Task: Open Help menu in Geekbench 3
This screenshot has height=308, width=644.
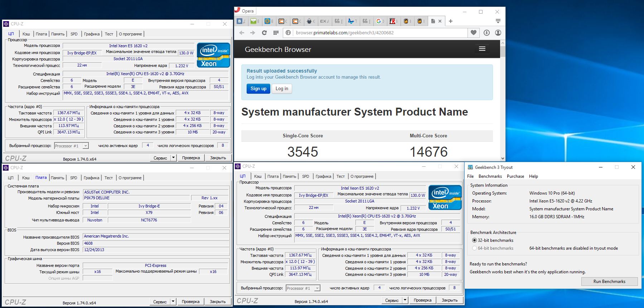Action: point(533,176)
